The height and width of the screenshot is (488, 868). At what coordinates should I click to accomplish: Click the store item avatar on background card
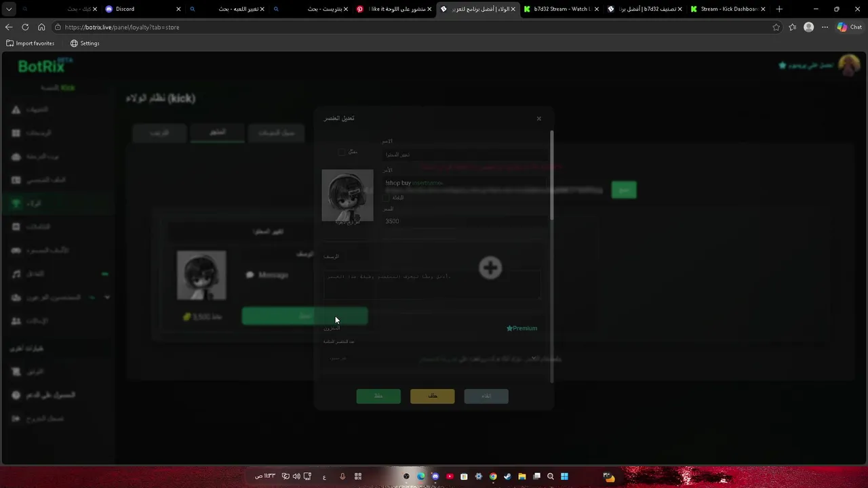(x=201, y=275)
